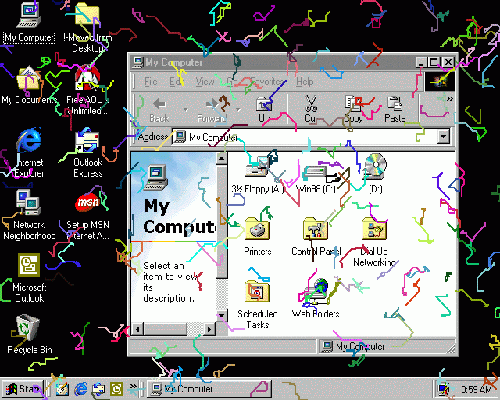Click the info pane scroll right arrow
This screenshot has height=400, width=500.
(209, 329)
